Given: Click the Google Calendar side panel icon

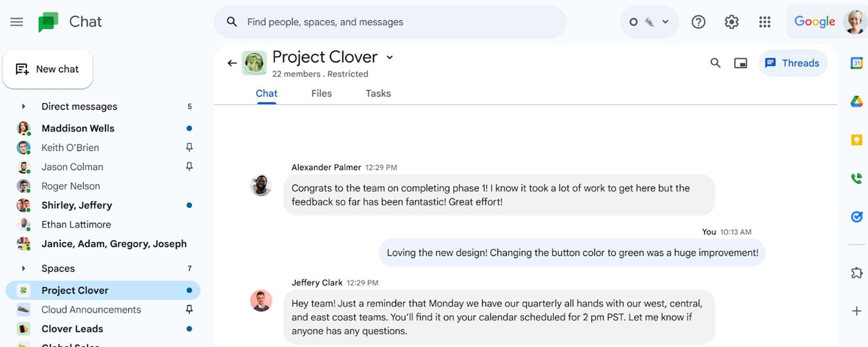Looking at the screenshot, I should [857, 63].
